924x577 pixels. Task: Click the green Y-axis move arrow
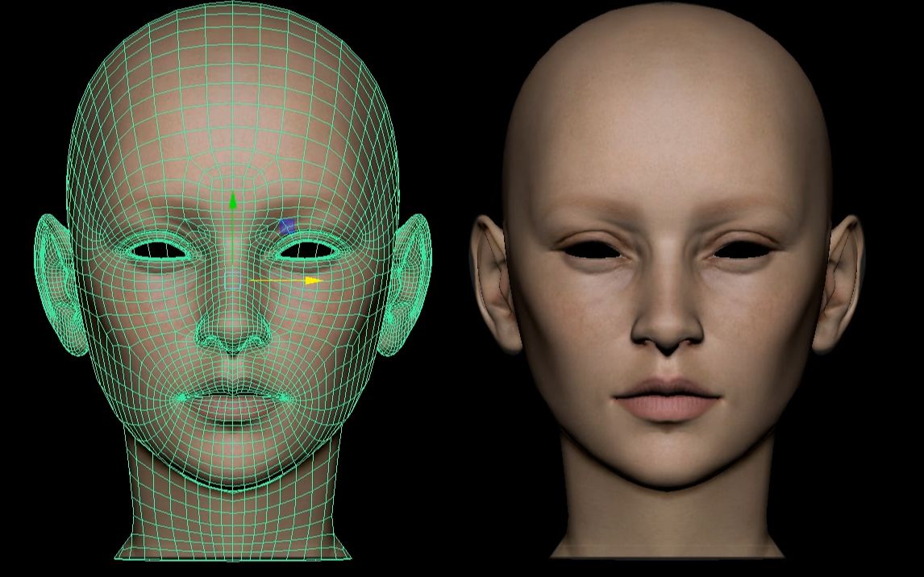(233, 201)
